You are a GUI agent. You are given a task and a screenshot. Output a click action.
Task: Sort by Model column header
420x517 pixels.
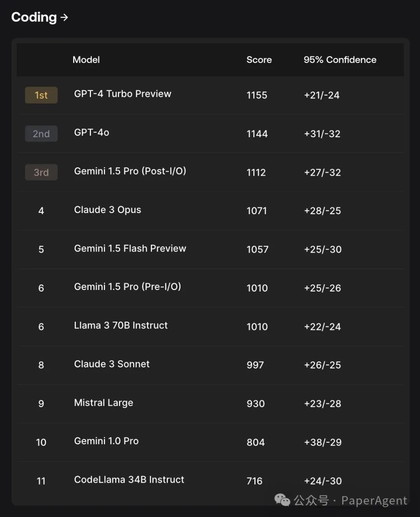[86, 60]
